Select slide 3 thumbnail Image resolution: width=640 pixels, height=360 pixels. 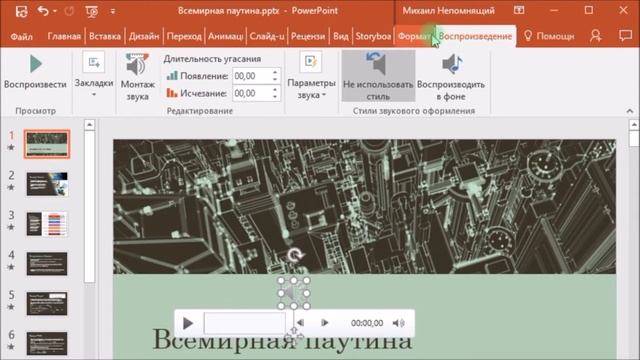[47, 224]
